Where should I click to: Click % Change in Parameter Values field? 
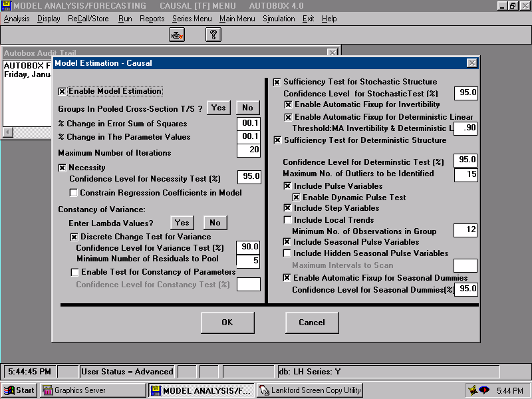click(x=249, y=136)
